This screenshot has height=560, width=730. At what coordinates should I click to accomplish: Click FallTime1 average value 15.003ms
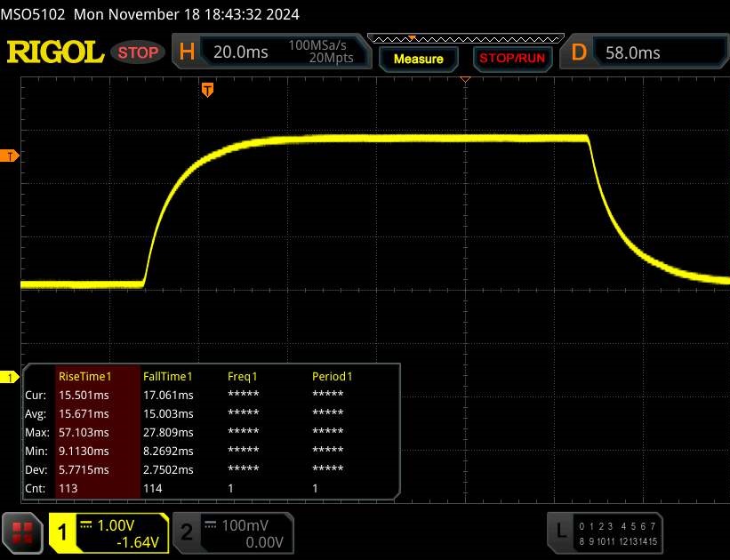click(168, 414)
